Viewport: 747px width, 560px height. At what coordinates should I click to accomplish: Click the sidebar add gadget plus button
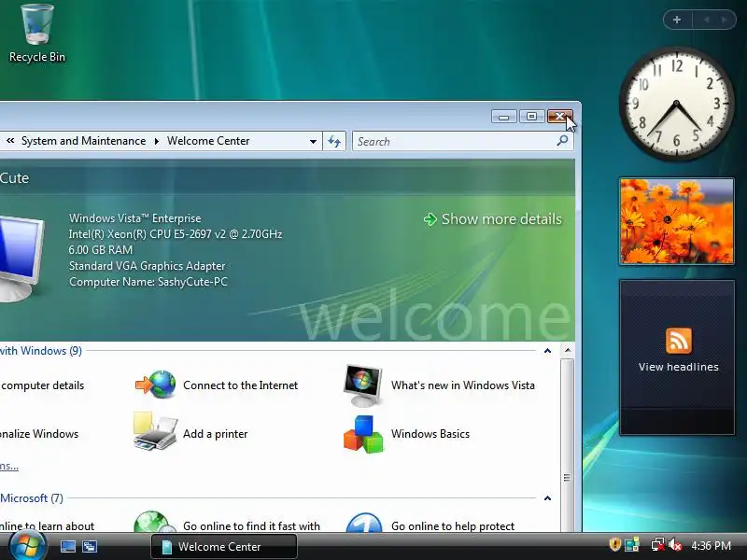[677, 20]
